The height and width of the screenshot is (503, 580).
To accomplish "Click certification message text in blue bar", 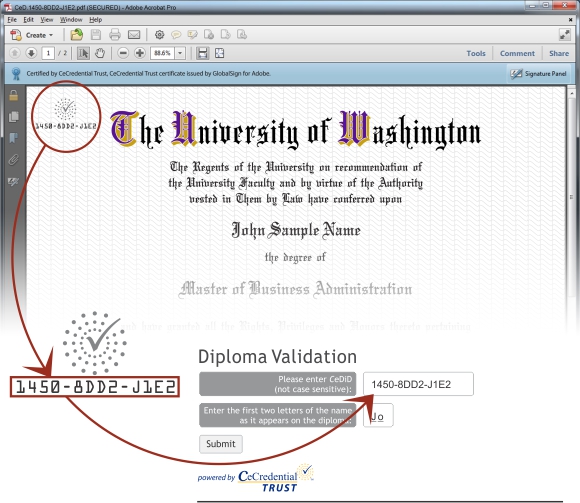I will (x=148, y=74).
